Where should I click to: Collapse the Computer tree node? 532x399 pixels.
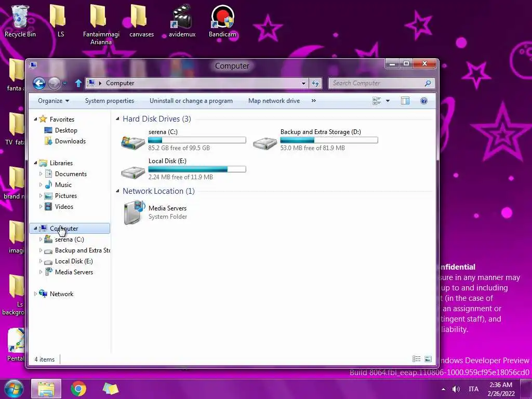(36, 229)
